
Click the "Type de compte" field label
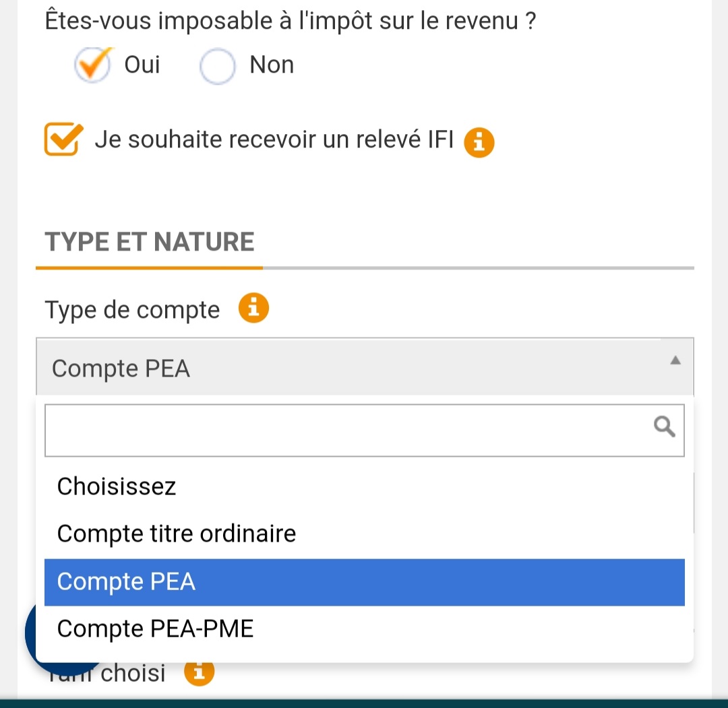(x=132, y=311)
